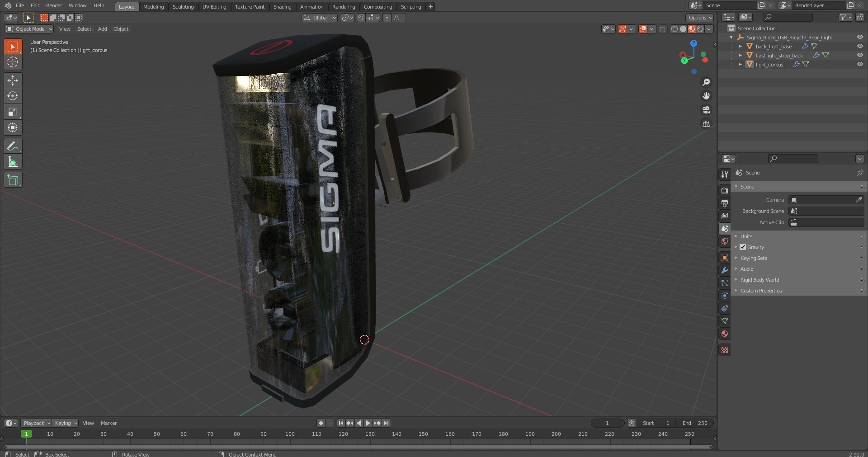
Task: Hide flashlight_strap_back in the outliner
Action: (860, 55)
